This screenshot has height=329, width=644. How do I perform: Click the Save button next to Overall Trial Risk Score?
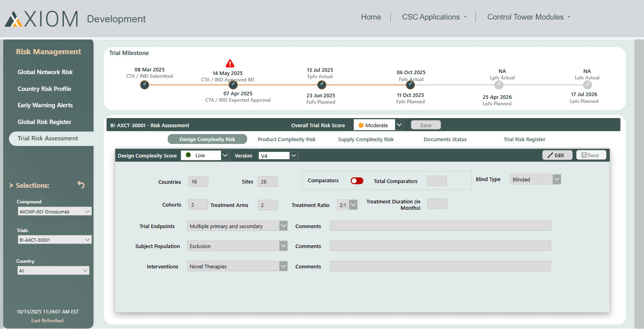(426, 125)
